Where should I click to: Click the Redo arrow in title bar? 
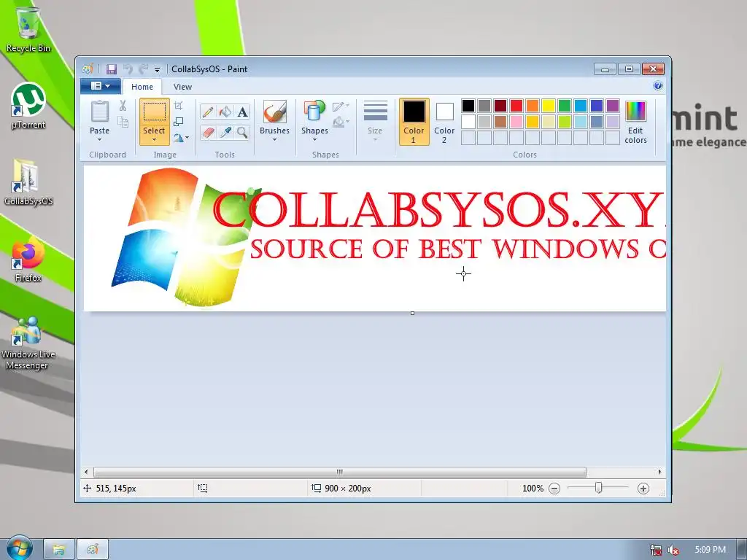[x=144, y=69]
